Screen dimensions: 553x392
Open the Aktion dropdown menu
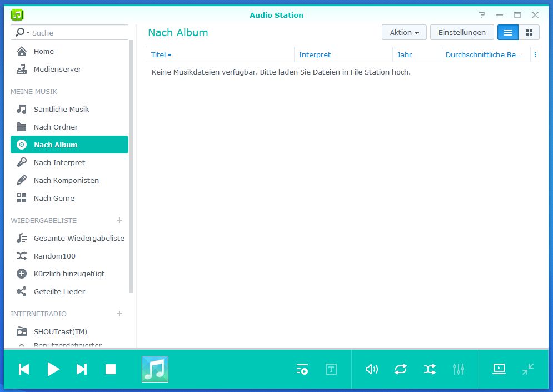pyautogui.click(x=404, y=32)
